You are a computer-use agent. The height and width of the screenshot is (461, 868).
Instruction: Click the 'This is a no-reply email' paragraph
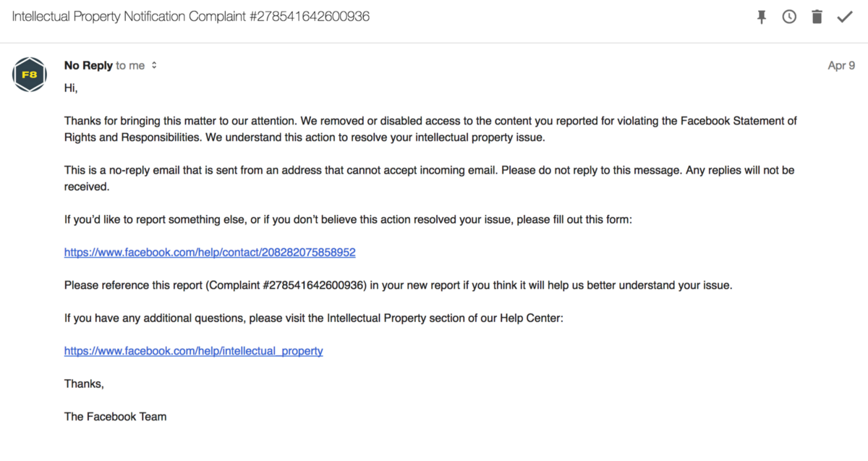click(x=429, y=178)
